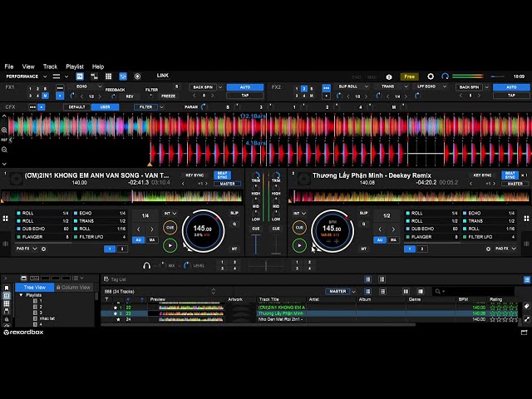Click the FX1 REV button
Image resolution: width=532 pixels, height=399 pixels.
pos(130,96)
